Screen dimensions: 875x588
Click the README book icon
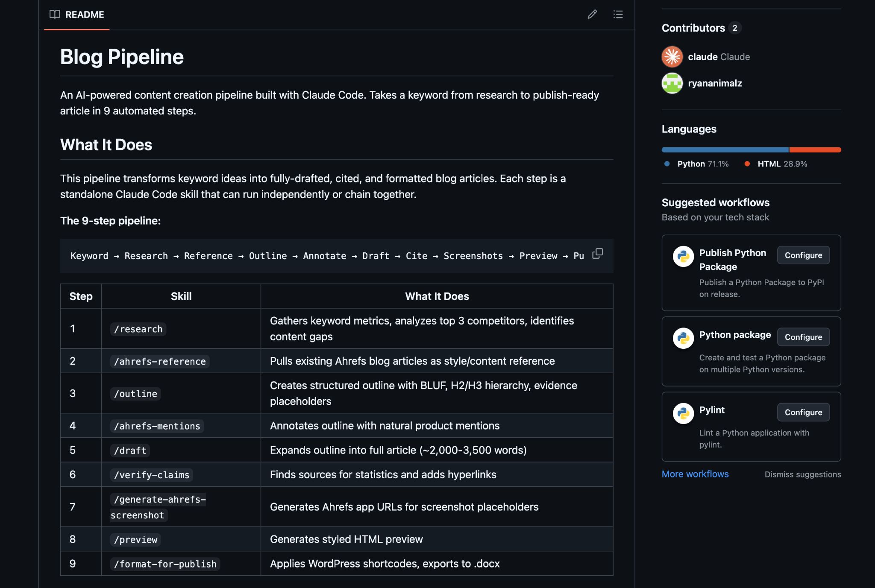pyautogui.click(x=55, y=15)
